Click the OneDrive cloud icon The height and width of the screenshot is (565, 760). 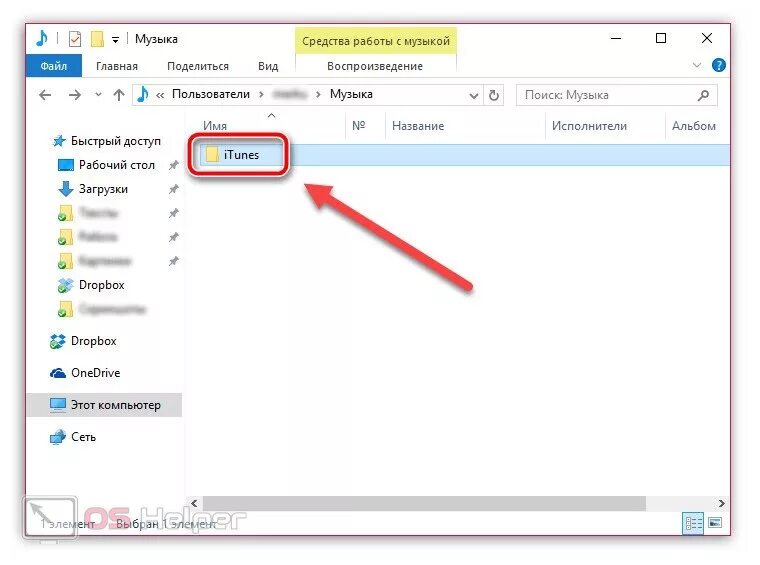coord(58,373)
